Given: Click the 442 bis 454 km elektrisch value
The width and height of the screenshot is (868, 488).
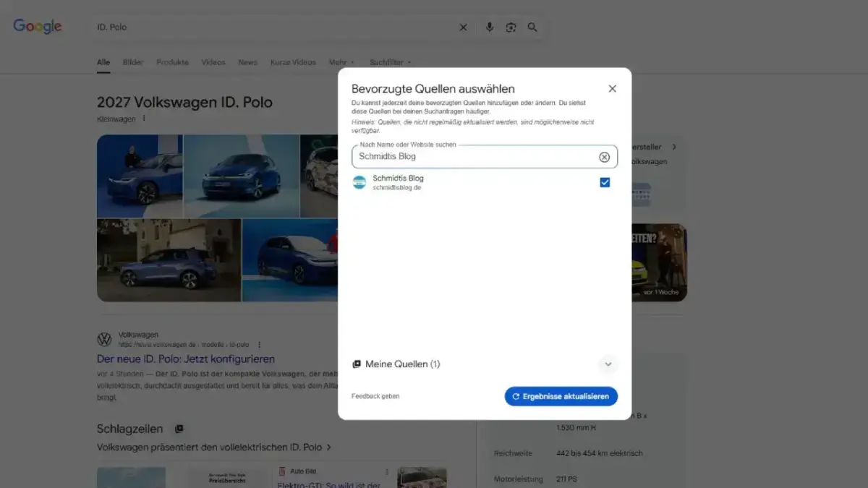Looking at the screenshot, I should click(x=600, y=453).
